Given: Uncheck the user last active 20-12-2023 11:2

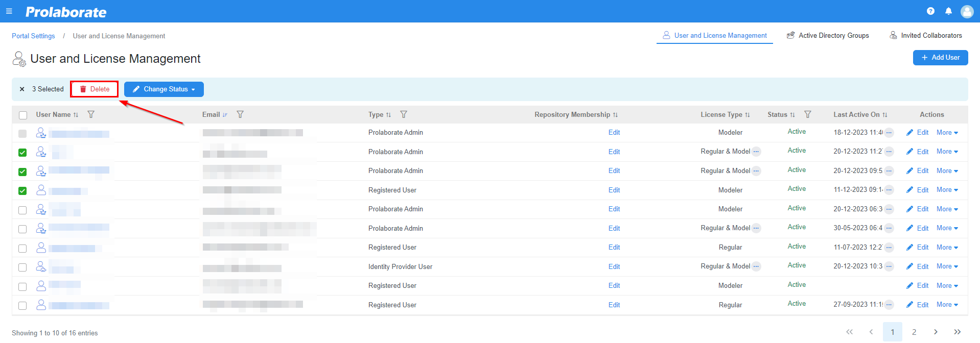Looking at the screenshot, I should tap(22, 153).
